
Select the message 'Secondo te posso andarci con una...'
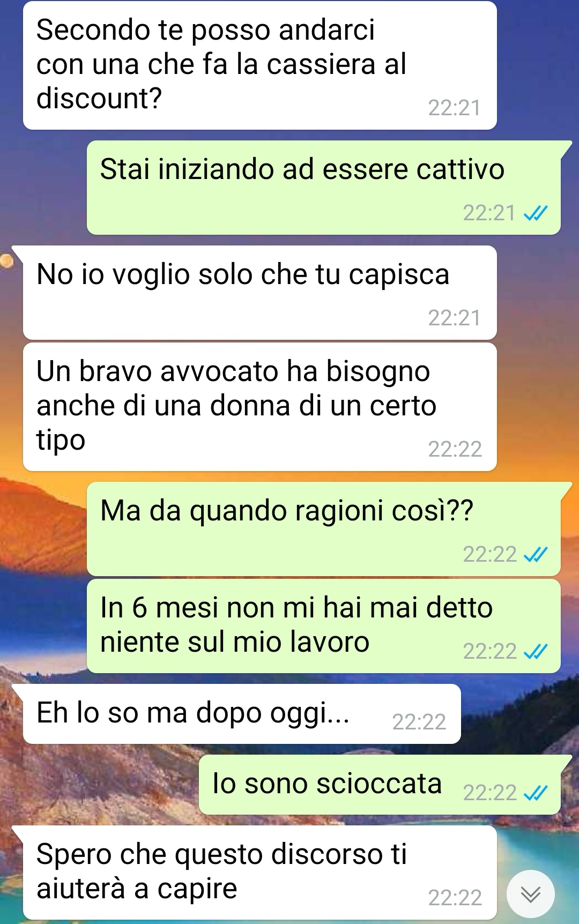coord(259,65)
